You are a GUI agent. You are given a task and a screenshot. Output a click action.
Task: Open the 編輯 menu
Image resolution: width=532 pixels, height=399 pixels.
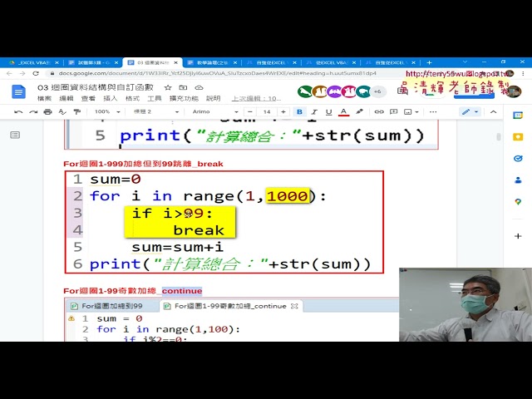[x=66, y=98]
